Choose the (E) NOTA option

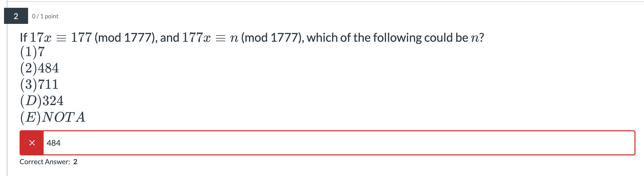pyautogui.click(x=53, y=117)
